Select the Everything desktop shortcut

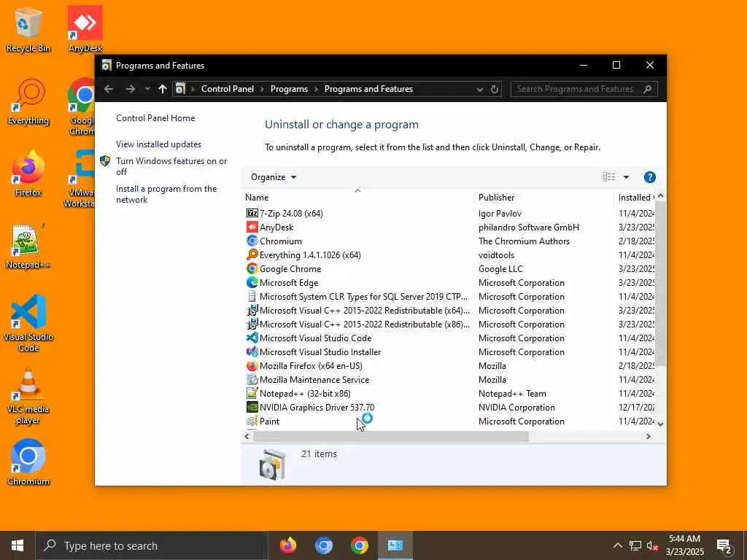click(x=28, y=102)
